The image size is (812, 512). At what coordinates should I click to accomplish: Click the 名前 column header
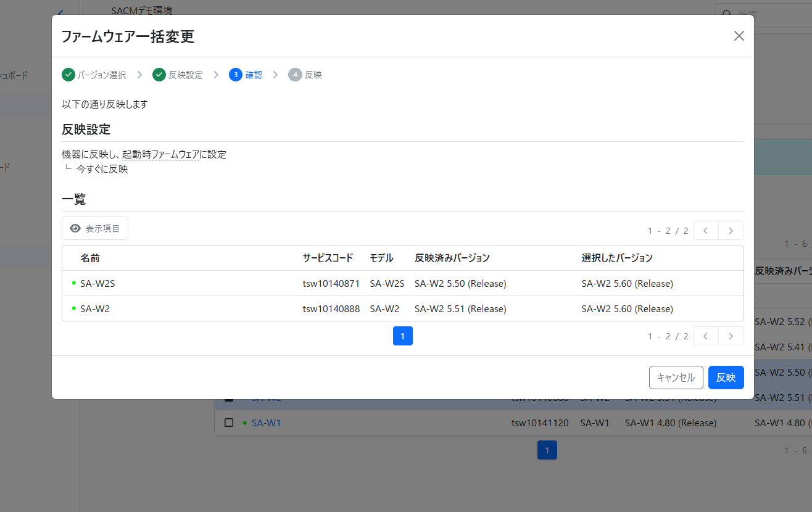(x=90, y=258)
